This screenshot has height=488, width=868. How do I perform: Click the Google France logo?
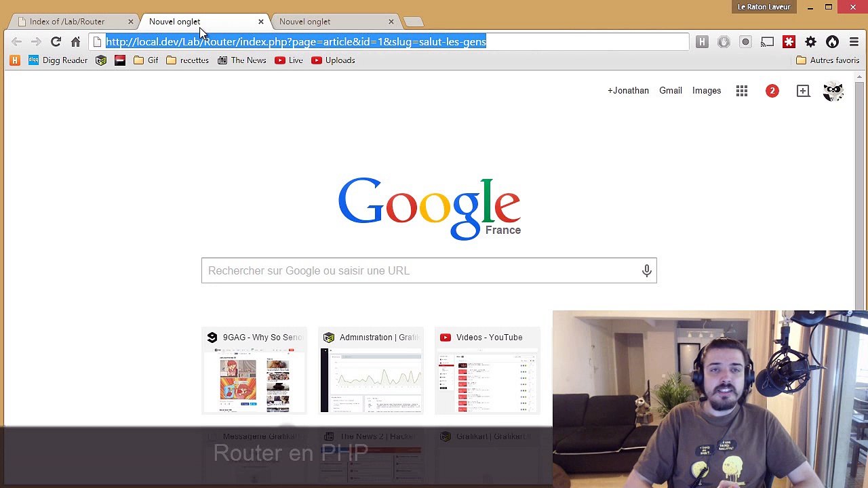[x=429, y=208]
